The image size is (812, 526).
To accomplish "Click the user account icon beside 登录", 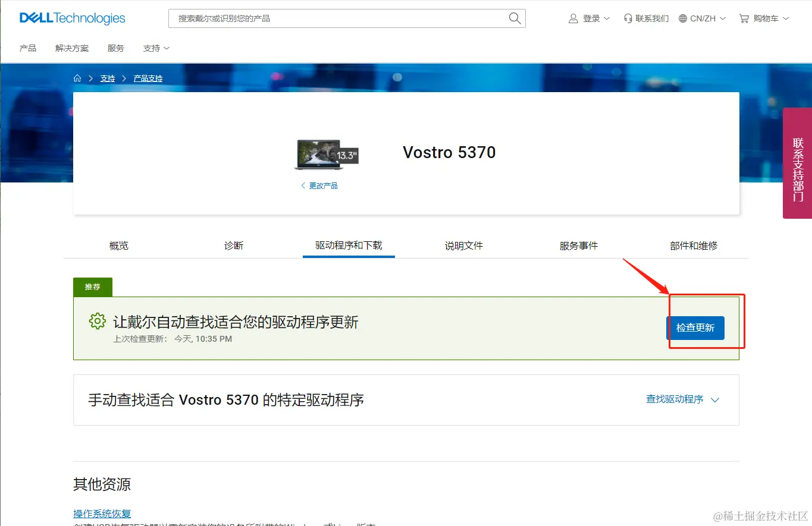I will [x=573, y=18].
